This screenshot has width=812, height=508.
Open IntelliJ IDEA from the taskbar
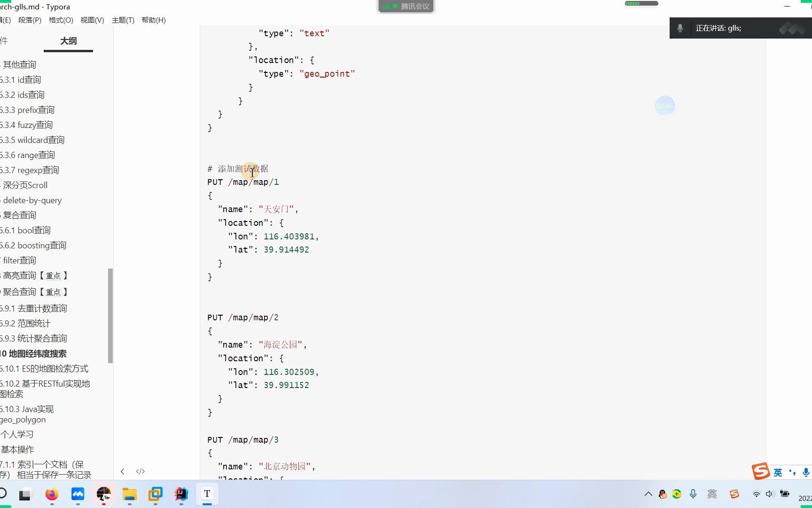181,494
